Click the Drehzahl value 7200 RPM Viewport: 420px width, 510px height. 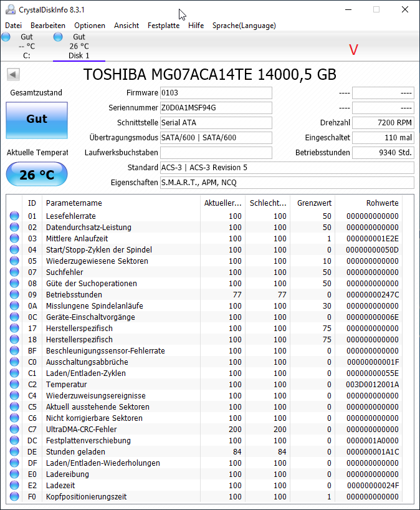pos(383,123)
